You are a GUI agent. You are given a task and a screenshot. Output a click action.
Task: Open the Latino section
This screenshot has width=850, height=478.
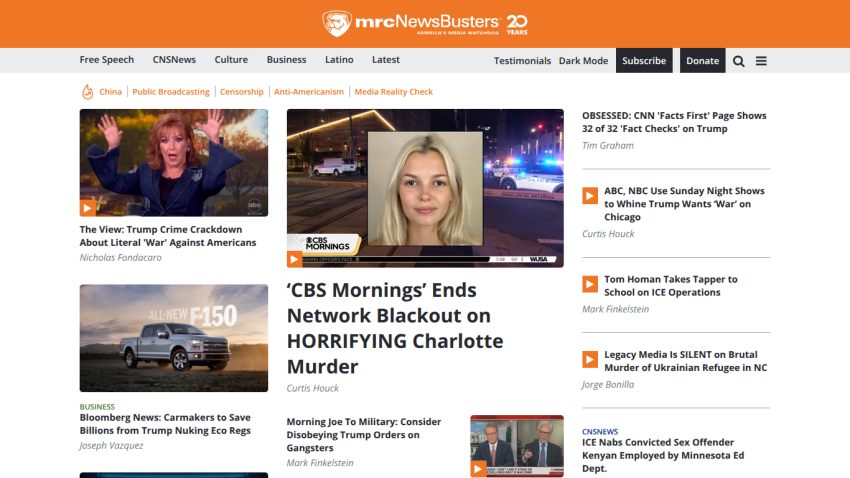point(339,60)
